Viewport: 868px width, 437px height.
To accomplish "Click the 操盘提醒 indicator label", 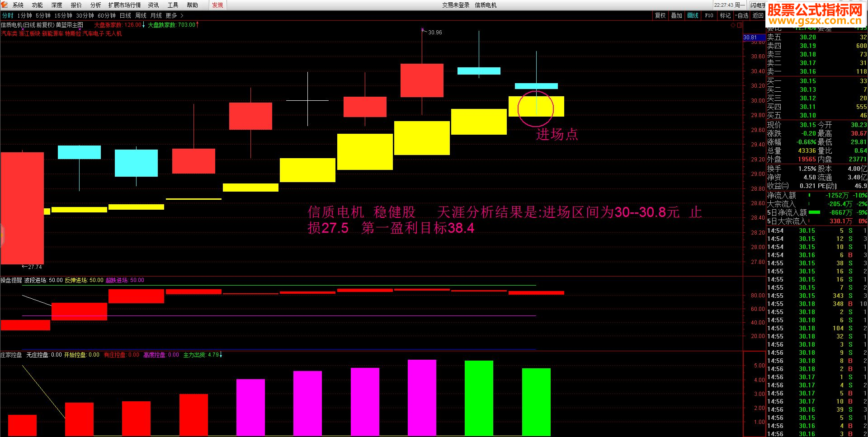I will 11,280.
